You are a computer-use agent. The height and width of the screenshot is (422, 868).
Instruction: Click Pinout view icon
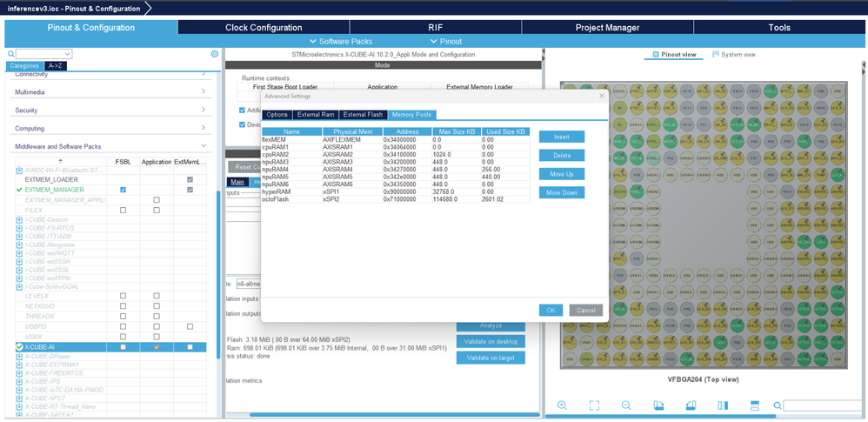(x=656, y=54)
